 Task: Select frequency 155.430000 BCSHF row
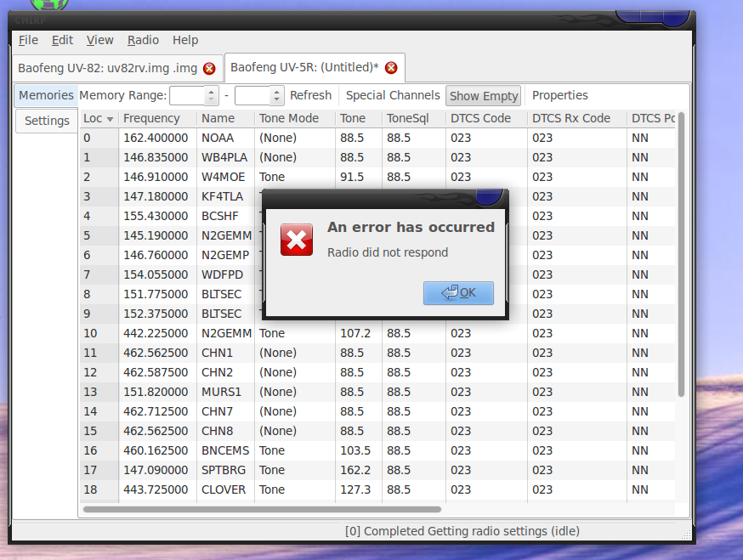156,216
